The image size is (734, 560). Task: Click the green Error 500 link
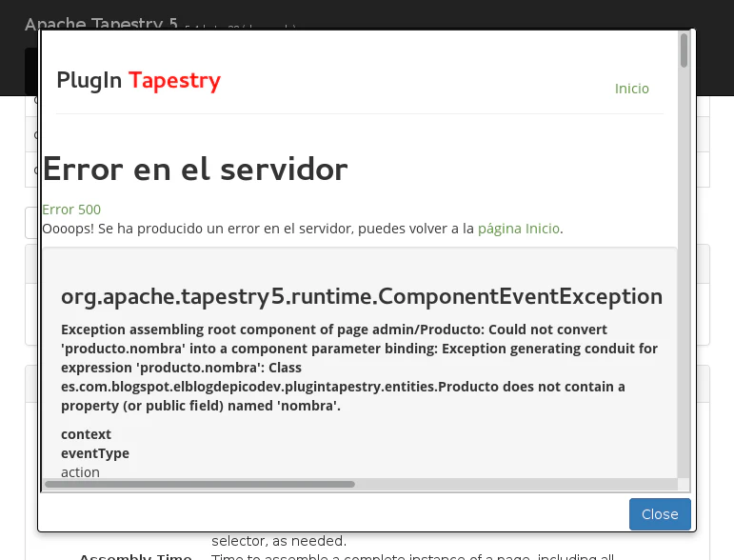click(x=71, y=210)
